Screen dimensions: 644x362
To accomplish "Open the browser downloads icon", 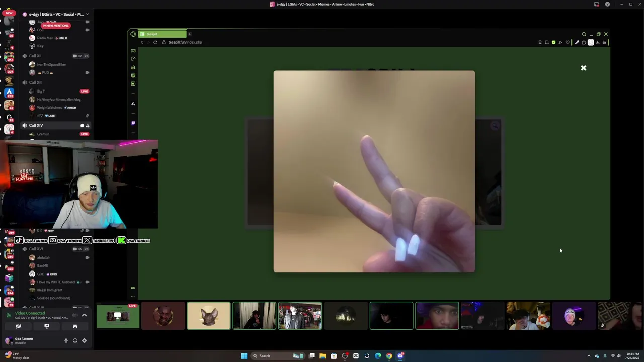I will pos(597,42).
